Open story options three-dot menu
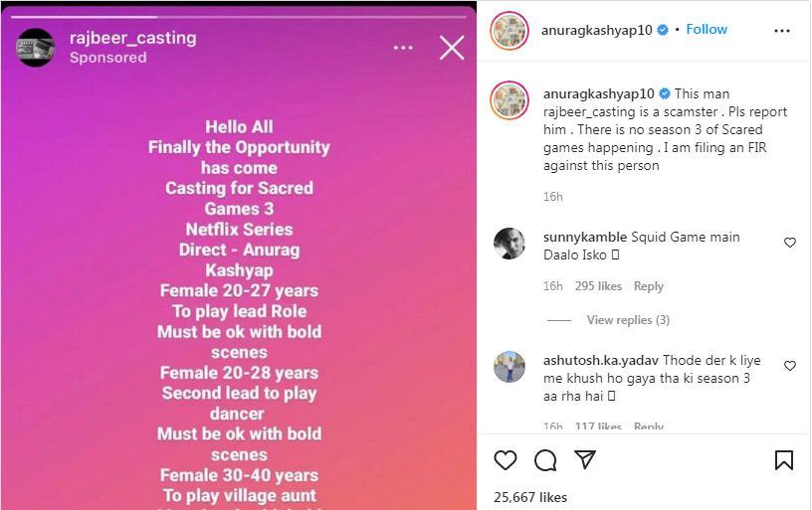Screen dimensions: 812x510 403,48
